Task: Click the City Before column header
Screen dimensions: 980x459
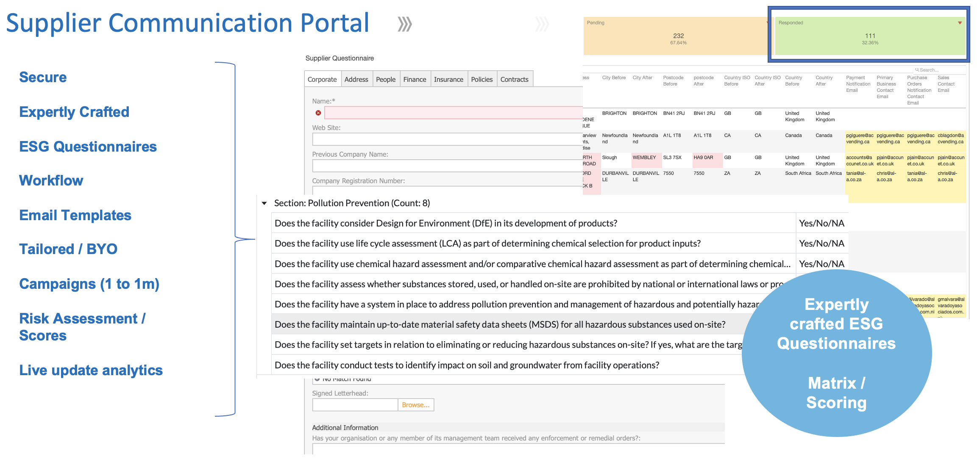Action: [614, 77]
